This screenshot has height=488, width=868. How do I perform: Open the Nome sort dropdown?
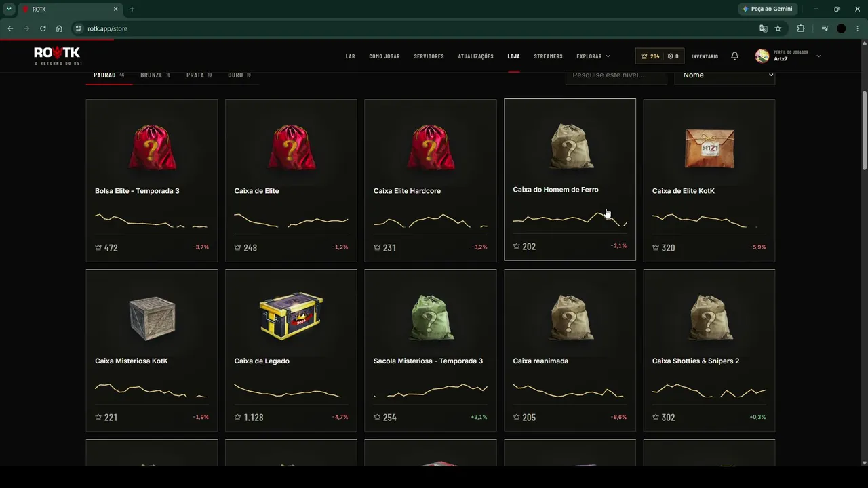pos(725,75)
